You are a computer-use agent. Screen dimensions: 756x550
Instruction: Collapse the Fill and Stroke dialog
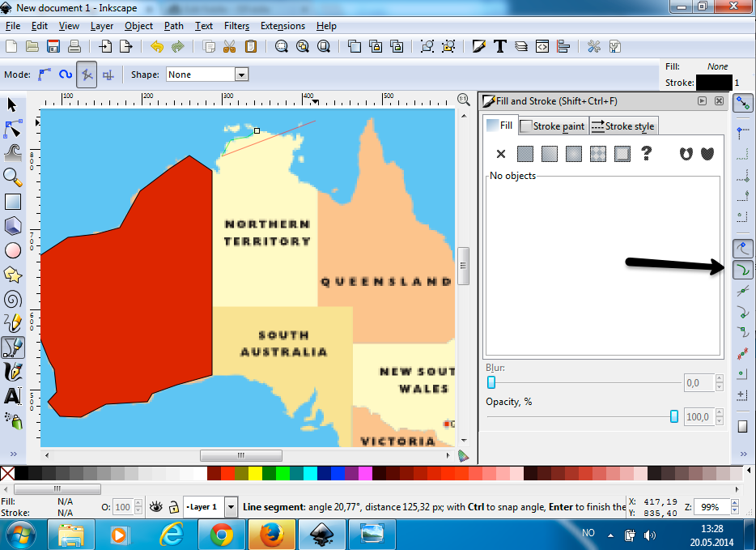(700, 101)
